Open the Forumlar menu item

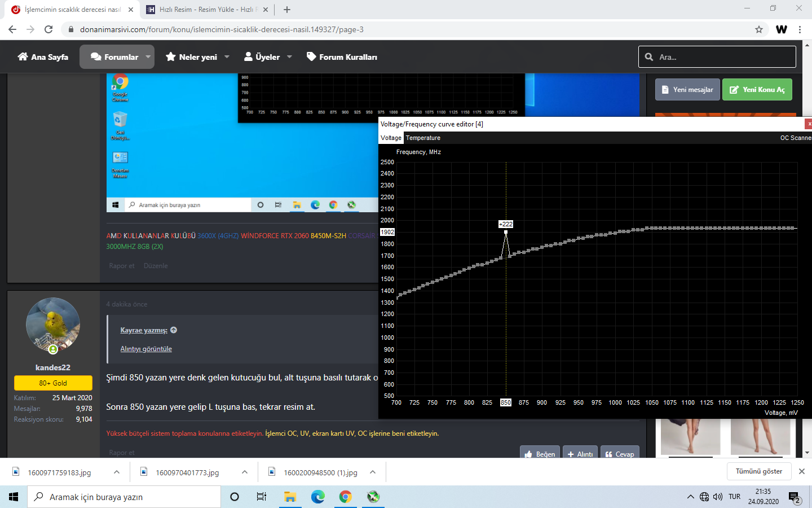[x=114, y=57]
